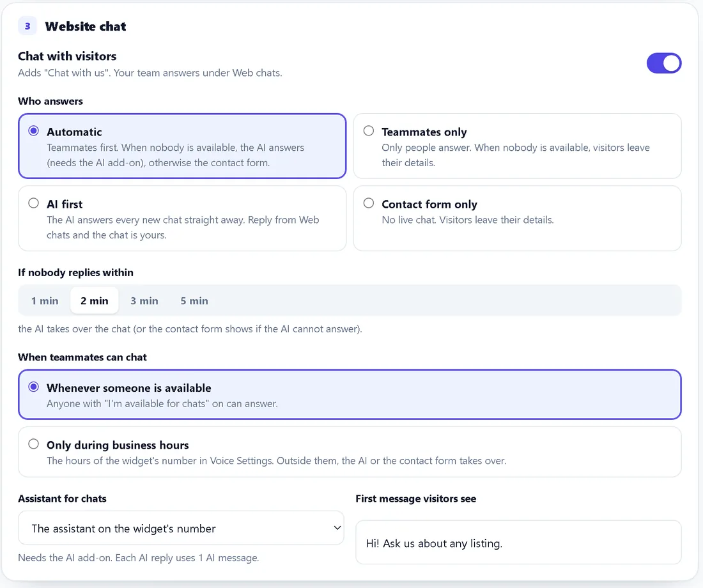Click the First message visitors see label
Image resolution: width=703 pixels, height=588 pixels.
coord(416,499)
